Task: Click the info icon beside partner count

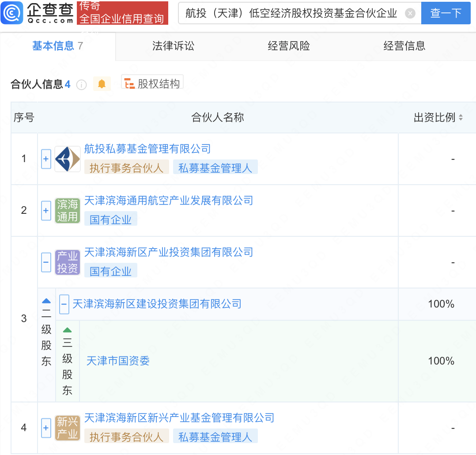Action: point(82,85)
